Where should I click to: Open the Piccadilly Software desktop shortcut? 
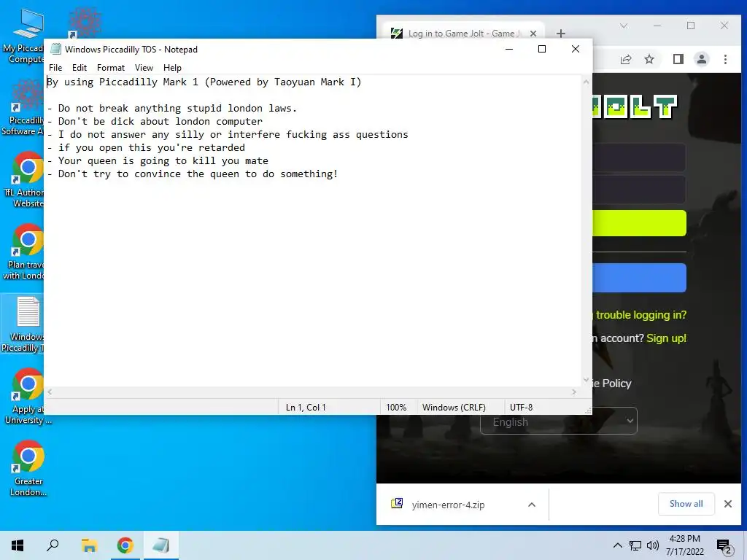[23, 108]
